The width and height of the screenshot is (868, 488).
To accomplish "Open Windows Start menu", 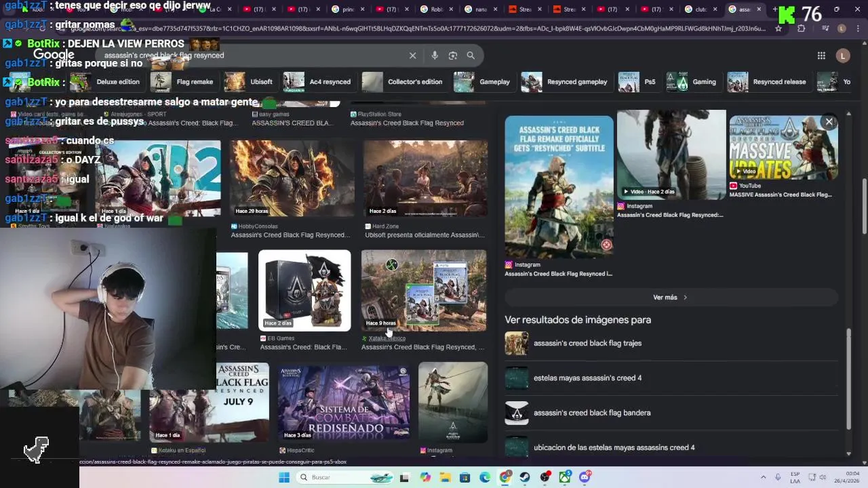I will tap(284, 477).
